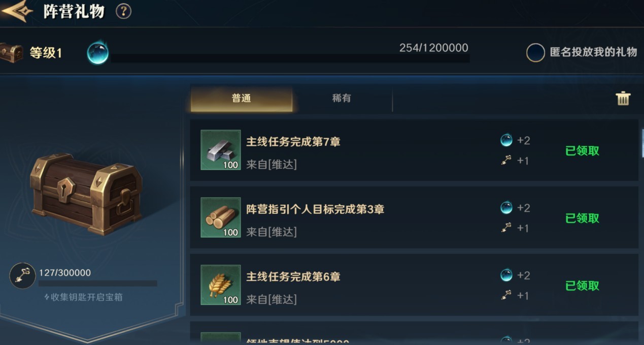Image resolution: width=644 pixels, height=345 pixels.
Task: Click the key collection progress bar
Action: click(98, 284)
